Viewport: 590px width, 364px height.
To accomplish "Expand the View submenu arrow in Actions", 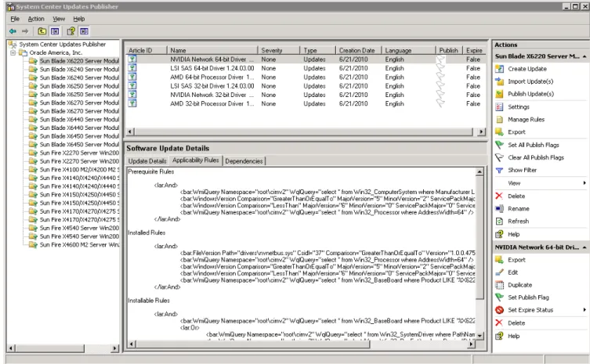I will point(585,183).
